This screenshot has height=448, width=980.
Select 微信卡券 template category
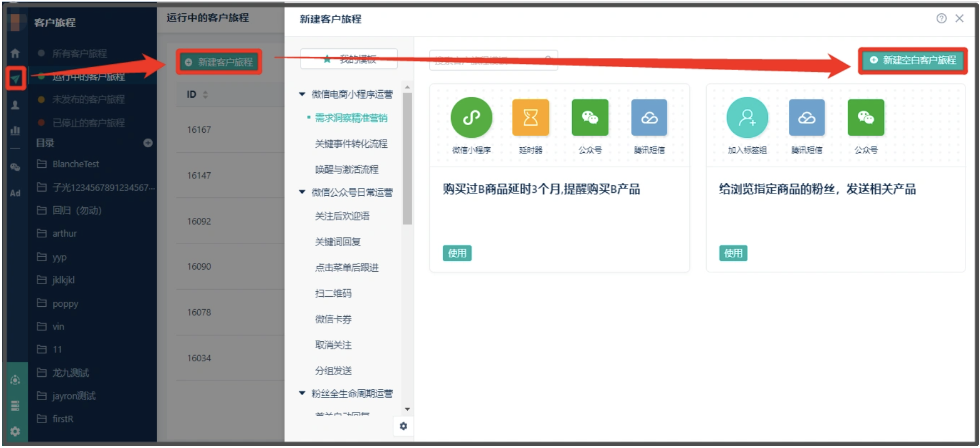pos(333,319)
